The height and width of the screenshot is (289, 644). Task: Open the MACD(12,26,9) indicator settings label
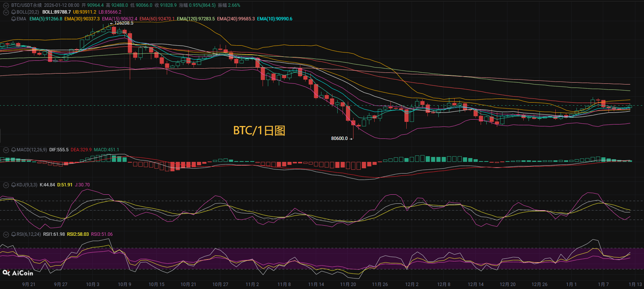tap(32, 150)
